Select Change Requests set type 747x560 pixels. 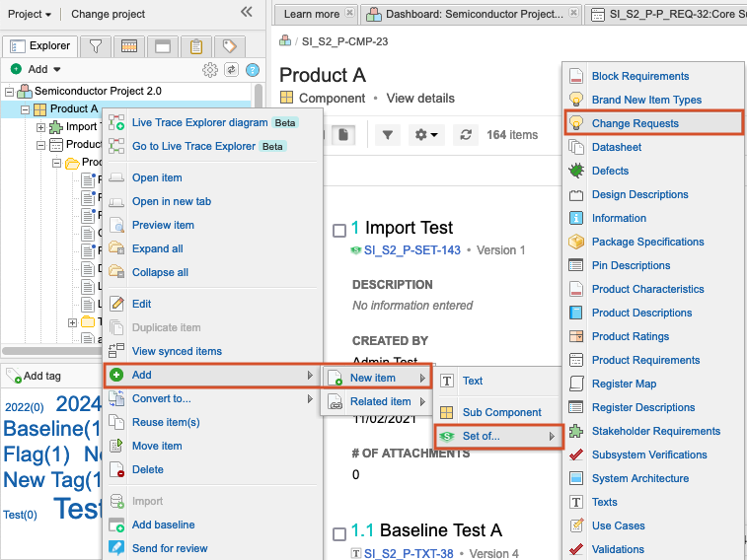tap(653, 123)
